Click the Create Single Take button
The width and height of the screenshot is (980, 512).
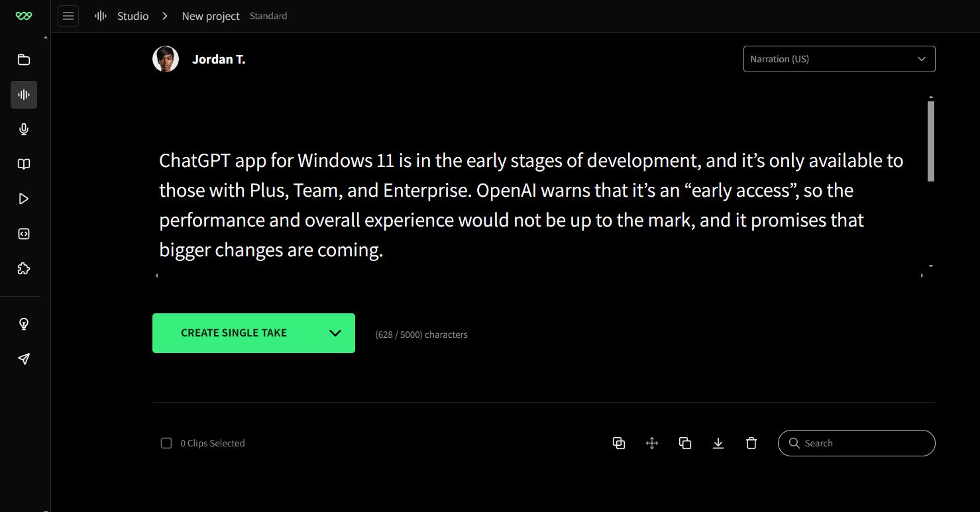(x=234, y=333)
